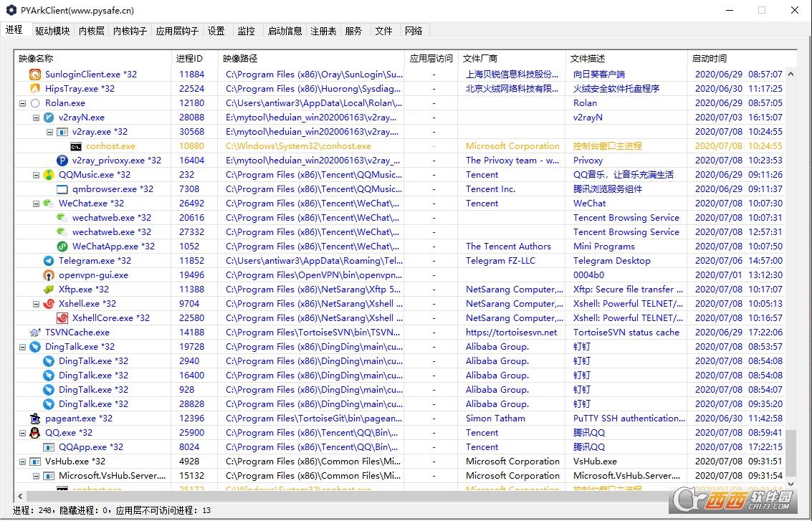Click the VsHub.exe icon
Viewport: 812px width, 521px height.
34,462
